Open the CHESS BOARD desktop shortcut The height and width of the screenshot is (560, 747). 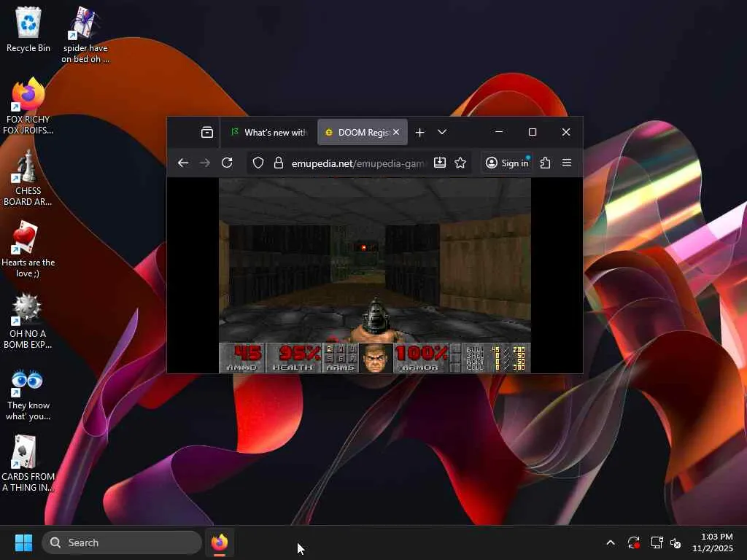click(28, 178)
